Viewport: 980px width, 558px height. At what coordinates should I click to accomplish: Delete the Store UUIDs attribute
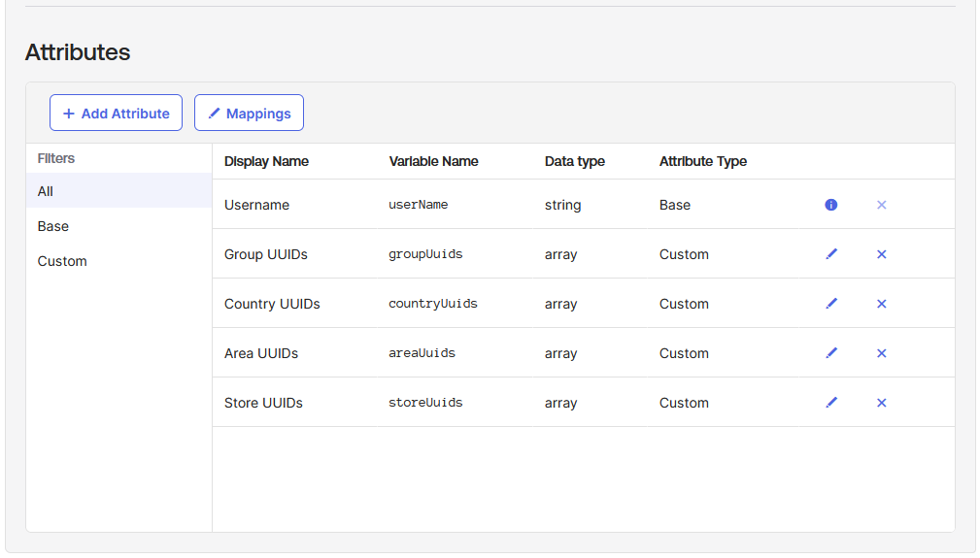tap(881, 403)
